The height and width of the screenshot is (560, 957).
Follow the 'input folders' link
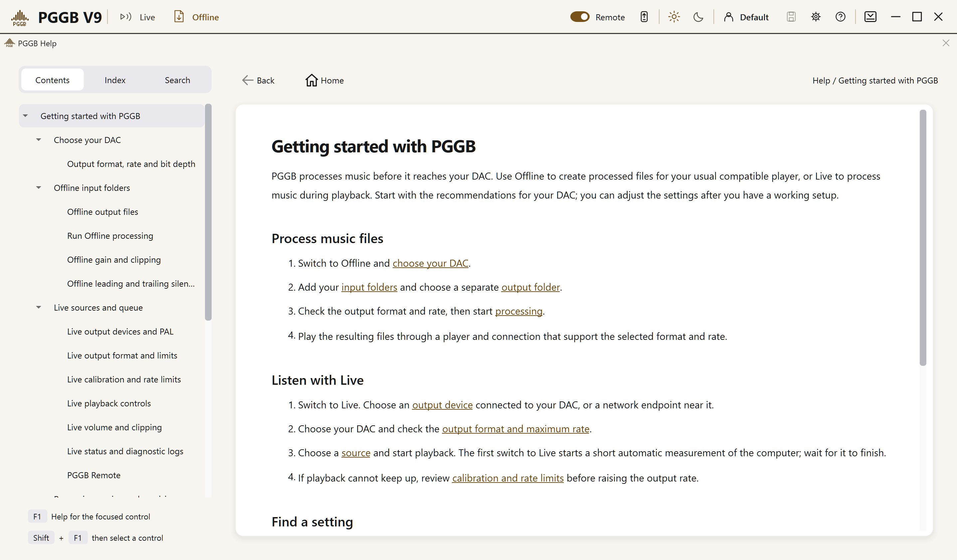pyautogui.click(x=369, y=287)
